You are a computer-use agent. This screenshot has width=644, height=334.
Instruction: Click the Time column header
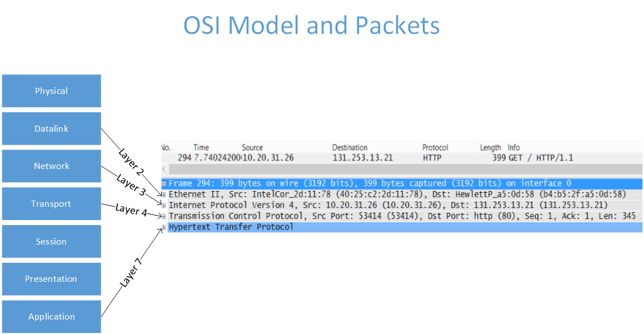201,147
